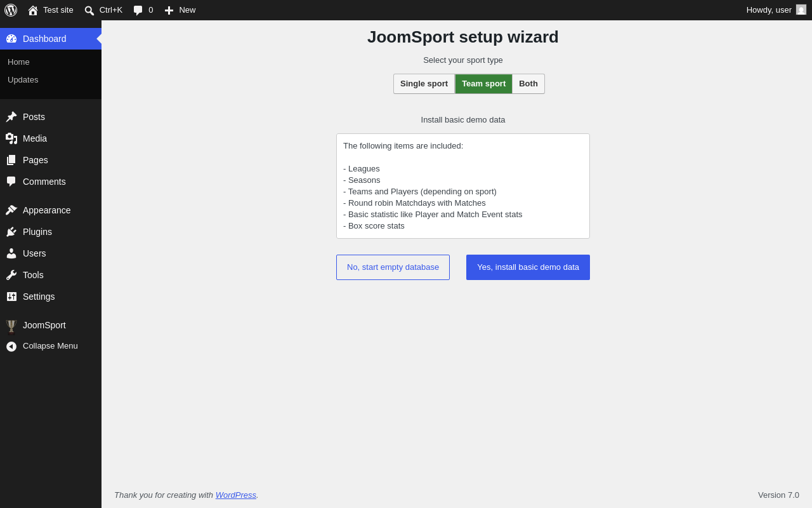Screen dimensions: 812x508
Task: Open the Home submenu item
Action: click(51, 62)
